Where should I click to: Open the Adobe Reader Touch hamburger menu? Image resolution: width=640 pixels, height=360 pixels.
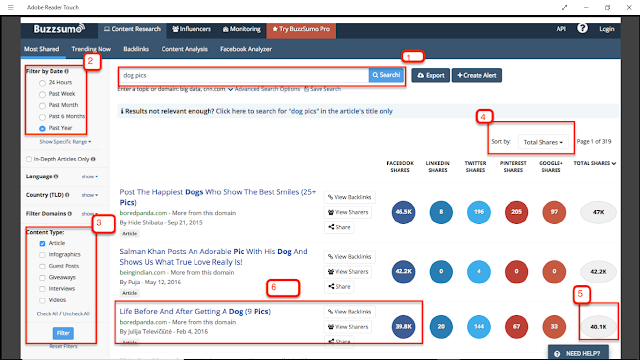(11, 7)
